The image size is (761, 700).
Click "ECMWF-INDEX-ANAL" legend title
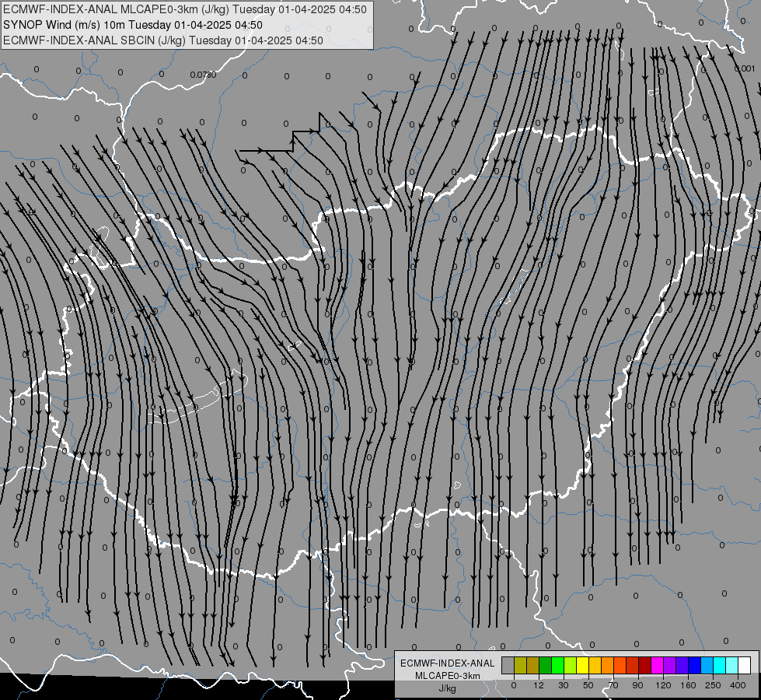coord(448,663)
